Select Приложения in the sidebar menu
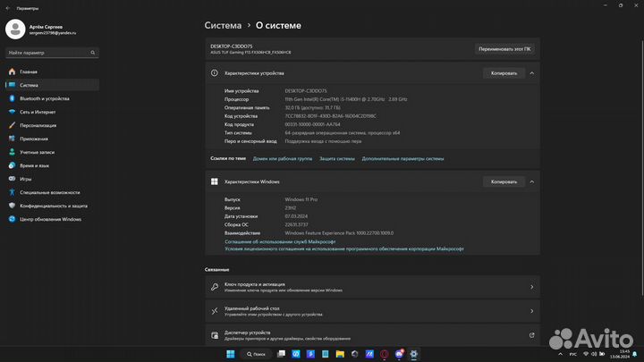Image resolution: width=644 pixels, height=362 pixels. [34, 139]
